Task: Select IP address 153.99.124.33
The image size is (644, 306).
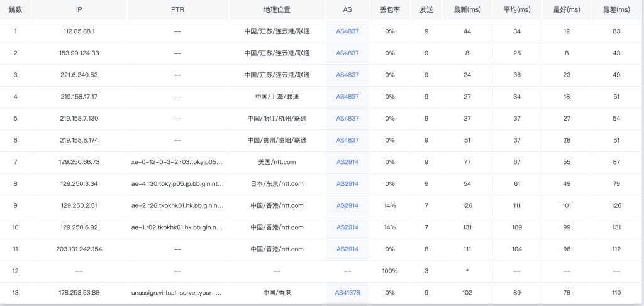Action: (79, 53)
